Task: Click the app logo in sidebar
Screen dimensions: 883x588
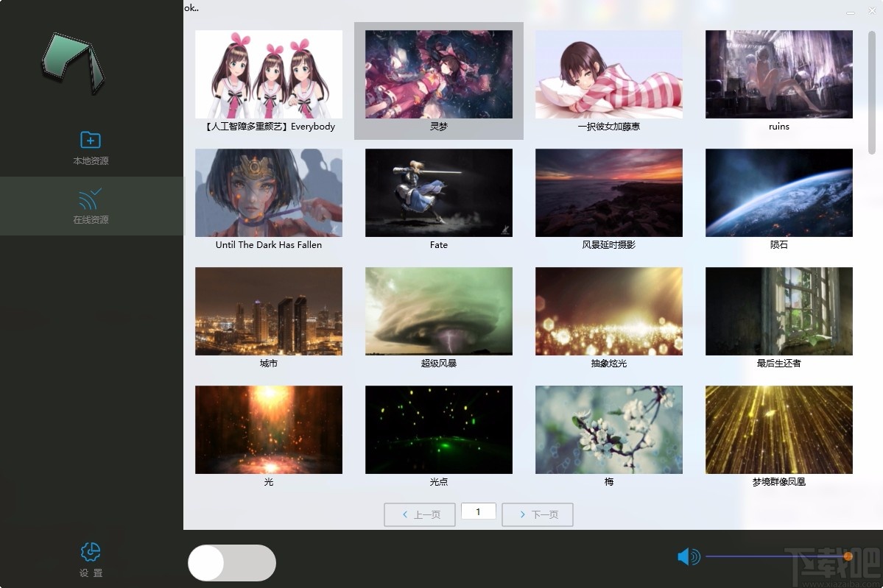Action: click(x=74, y=63)
